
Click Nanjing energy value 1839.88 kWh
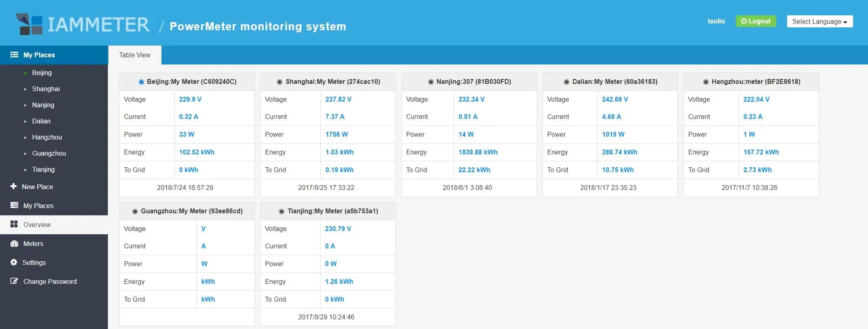[x=478, y=152]
